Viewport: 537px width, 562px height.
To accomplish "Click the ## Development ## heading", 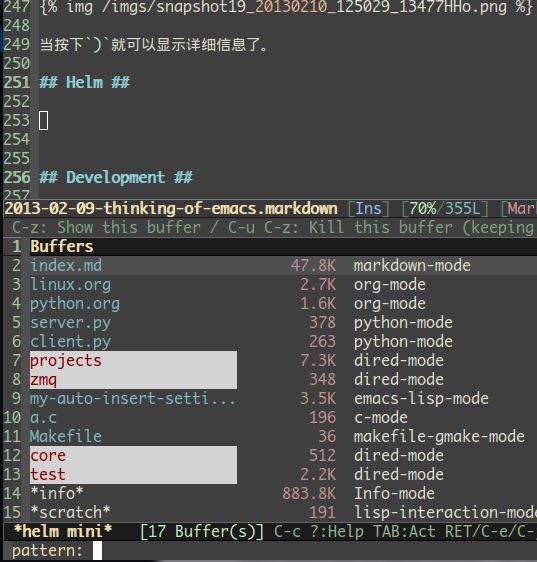I will pos(116,177).
